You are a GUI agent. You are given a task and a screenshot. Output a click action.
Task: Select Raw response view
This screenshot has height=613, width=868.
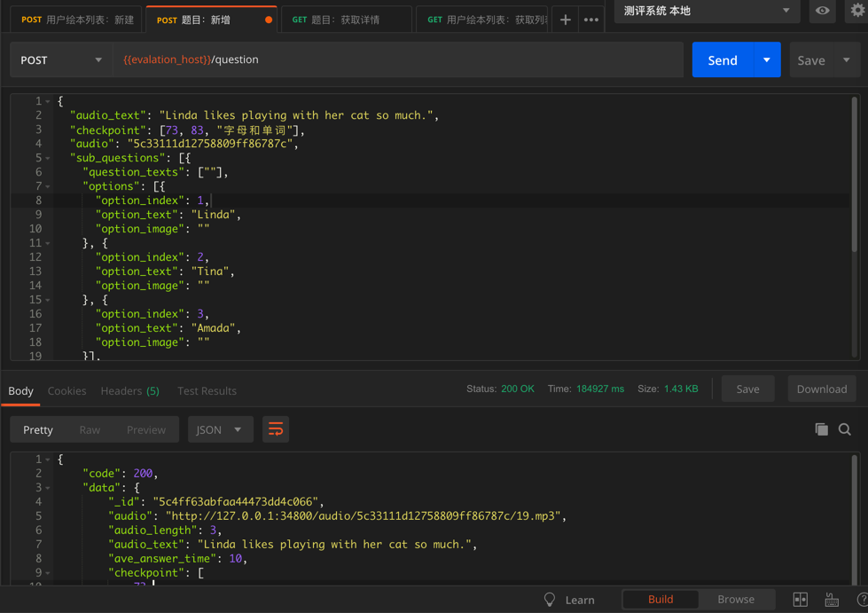pyautogui.click(x=90, y=429)
